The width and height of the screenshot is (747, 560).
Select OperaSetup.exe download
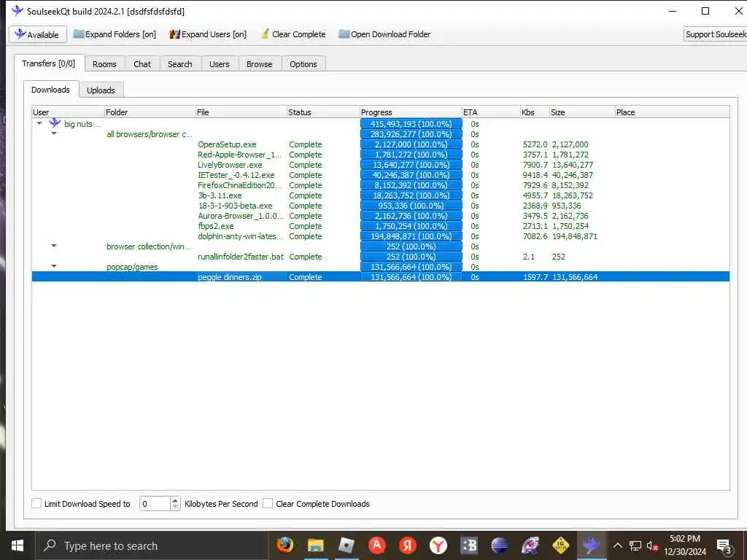click(x=228, y=144)
